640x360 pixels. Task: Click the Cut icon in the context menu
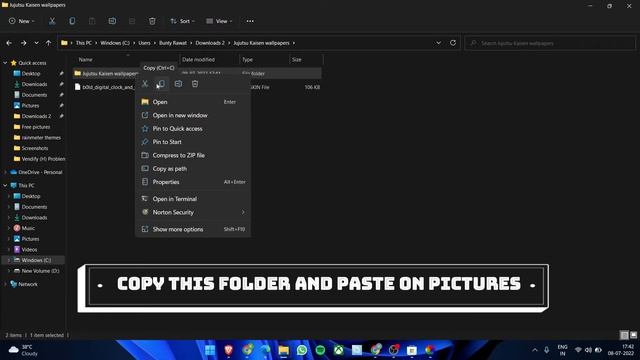click(x=145, y=84)
